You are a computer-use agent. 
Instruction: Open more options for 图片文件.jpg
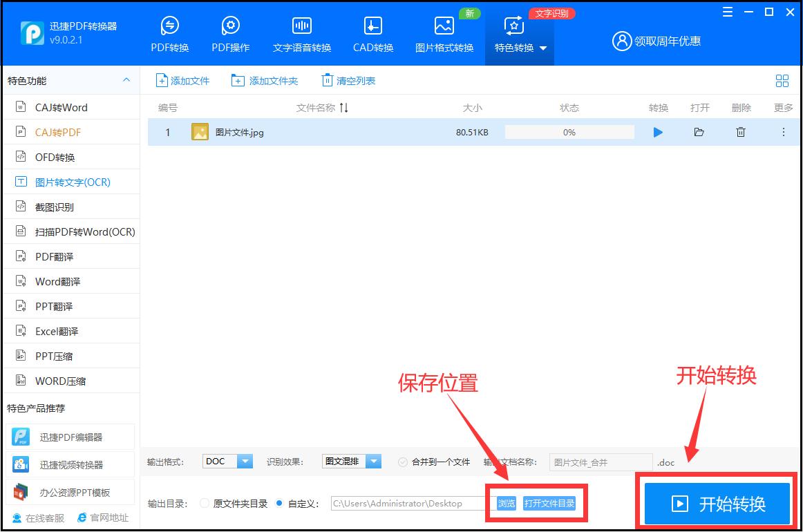[x=783, y=132]
